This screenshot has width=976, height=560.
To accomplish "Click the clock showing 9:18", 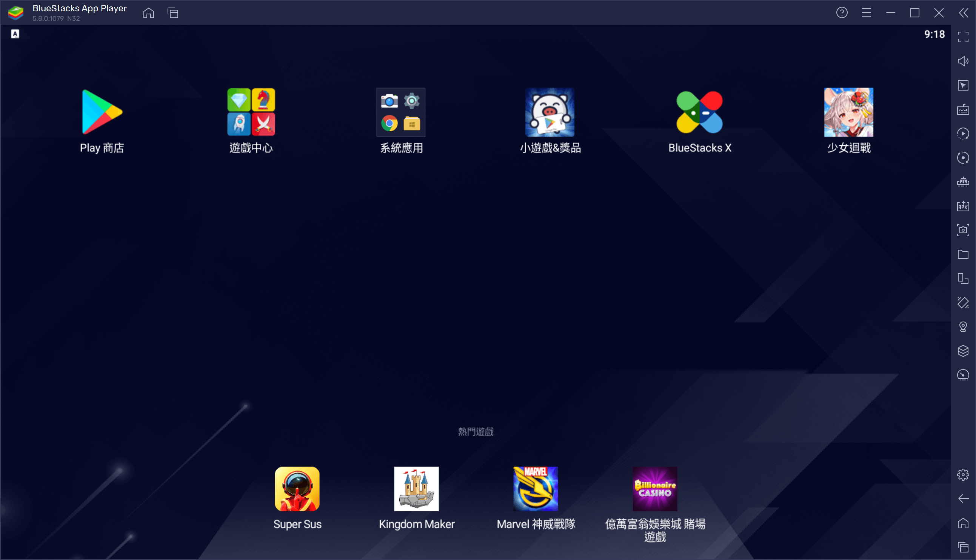I will point(934,34).
